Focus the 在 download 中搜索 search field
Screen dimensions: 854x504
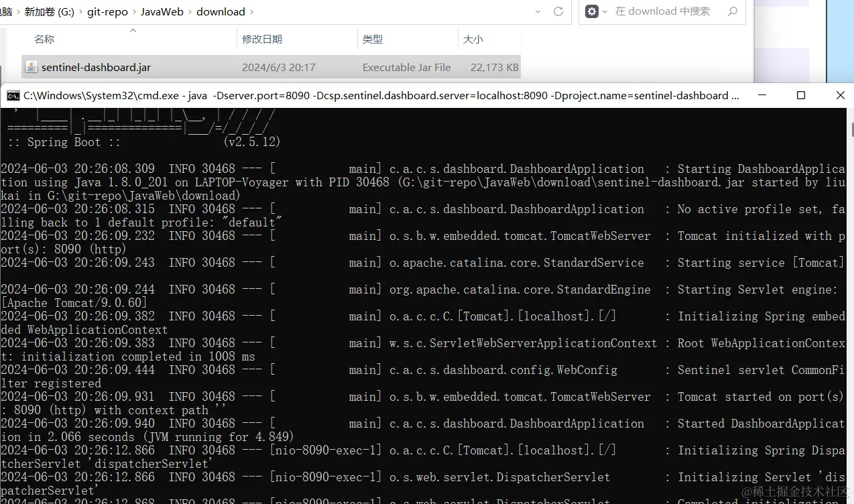click(662, 11)
